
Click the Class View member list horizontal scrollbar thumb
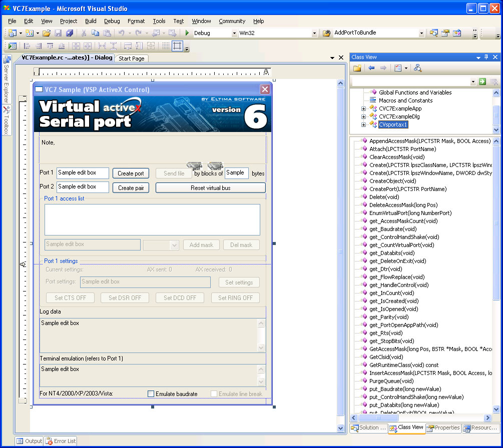tap(378, 418)
